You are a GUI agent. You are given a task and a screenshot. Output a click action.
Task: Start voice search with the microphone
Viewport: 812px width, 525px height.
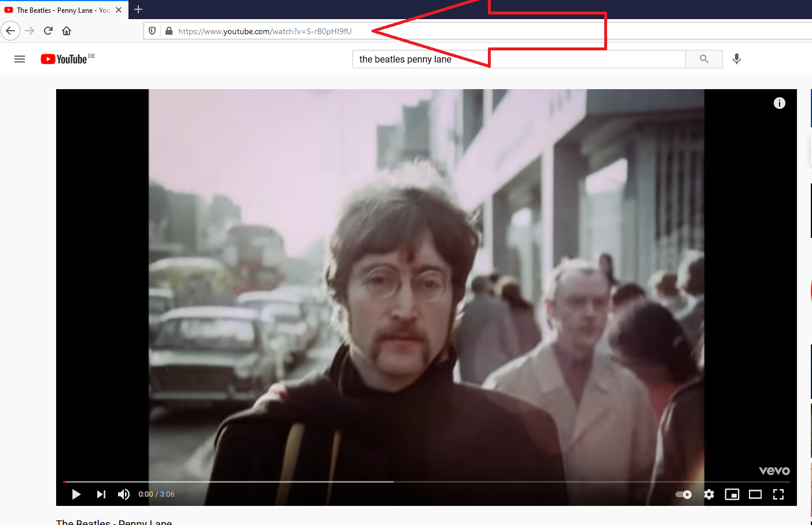[x=737, y=59]
